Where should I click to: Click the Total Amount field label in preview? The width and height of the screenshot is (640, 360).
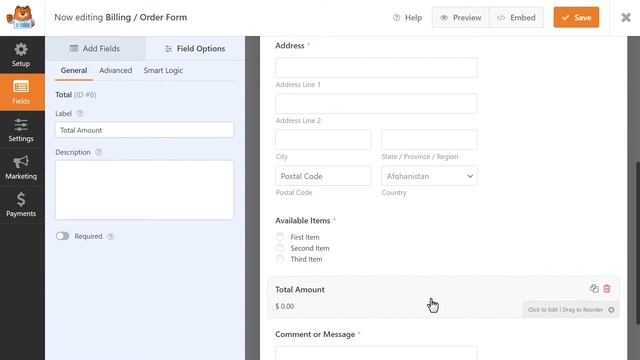(300, 289)
